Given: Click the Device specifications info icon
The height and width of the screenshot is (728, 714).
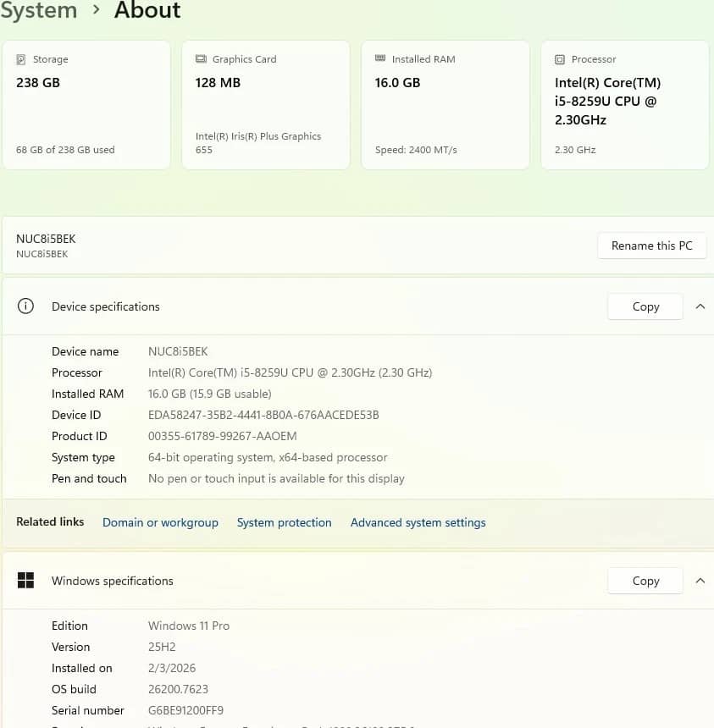Looking at the screenshot, I should 25,306.
